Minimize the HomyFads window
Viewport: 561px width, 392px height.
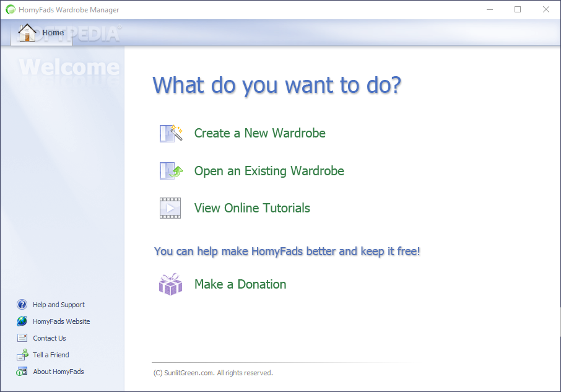(490, 10)
